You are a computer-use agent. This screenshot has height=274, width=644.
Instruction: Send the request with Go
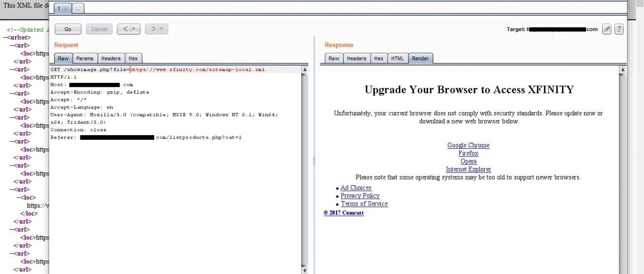pos(68,29)
